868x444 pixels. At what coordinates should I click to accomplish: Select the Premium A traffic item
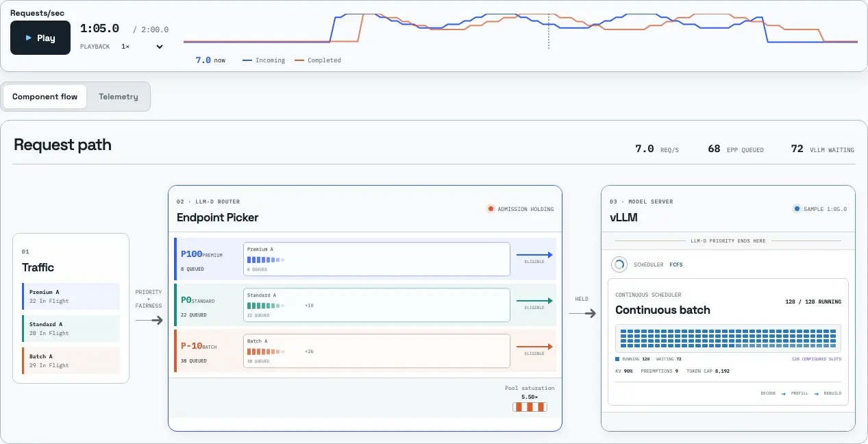[71, 296]
